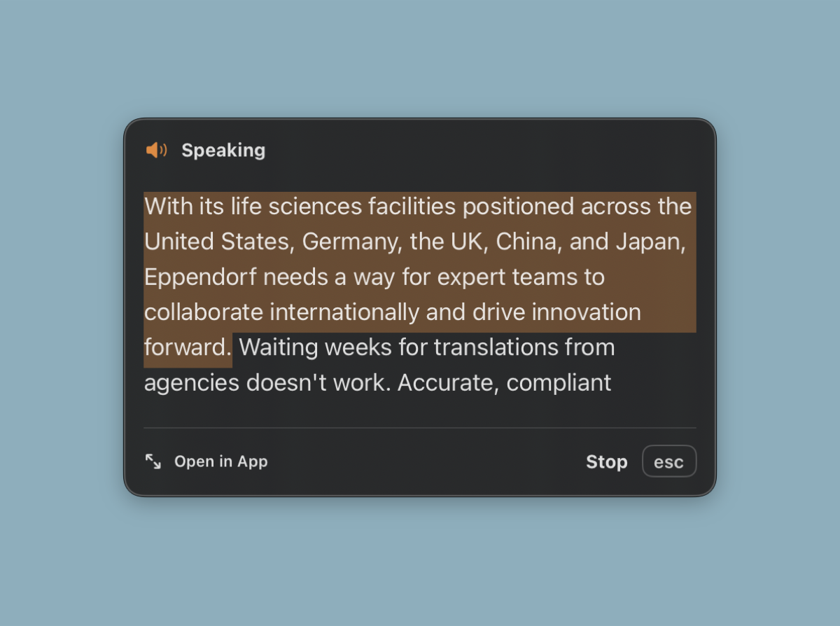Viewport: 840px width, 626px height.
Task: Click the esc key badge
Action: pos(668,461)
